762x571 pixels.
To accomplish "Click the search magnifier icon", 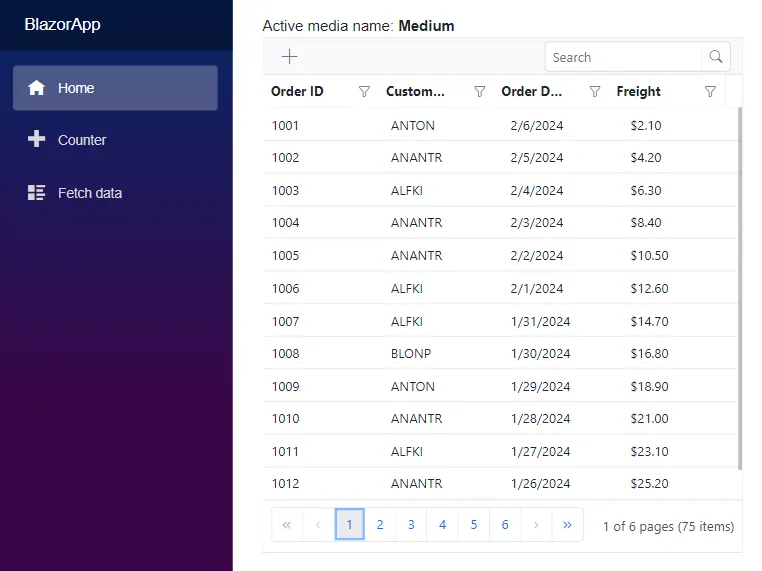I will (716, 57).
